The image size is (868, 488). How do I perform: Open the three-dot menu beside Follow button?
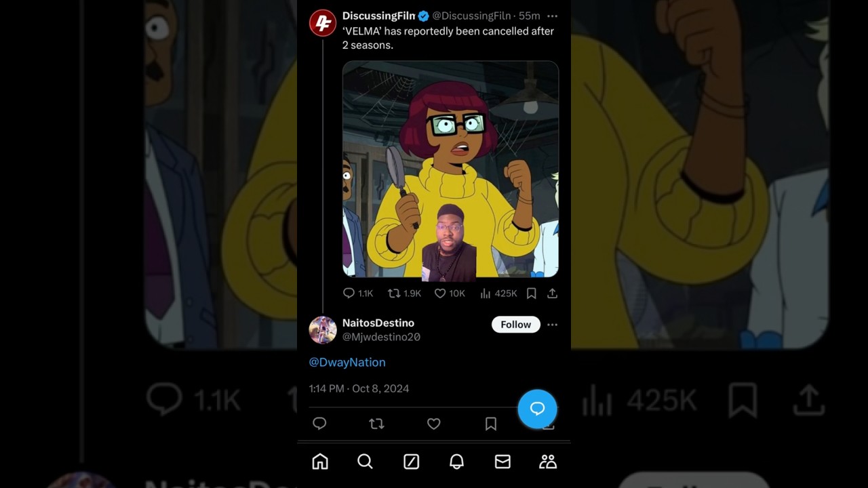(x=553, y=325)
